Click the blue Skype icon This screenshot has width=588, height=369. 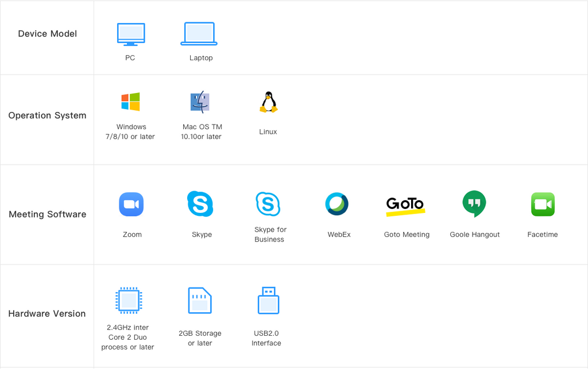point(200,204)
